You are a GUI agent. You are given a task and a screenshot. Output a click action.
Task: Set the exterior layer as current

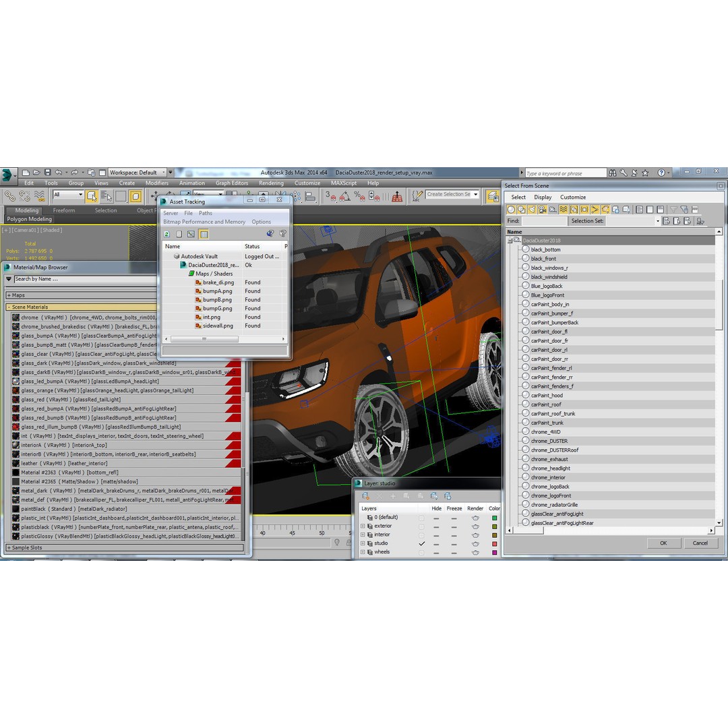421,526
